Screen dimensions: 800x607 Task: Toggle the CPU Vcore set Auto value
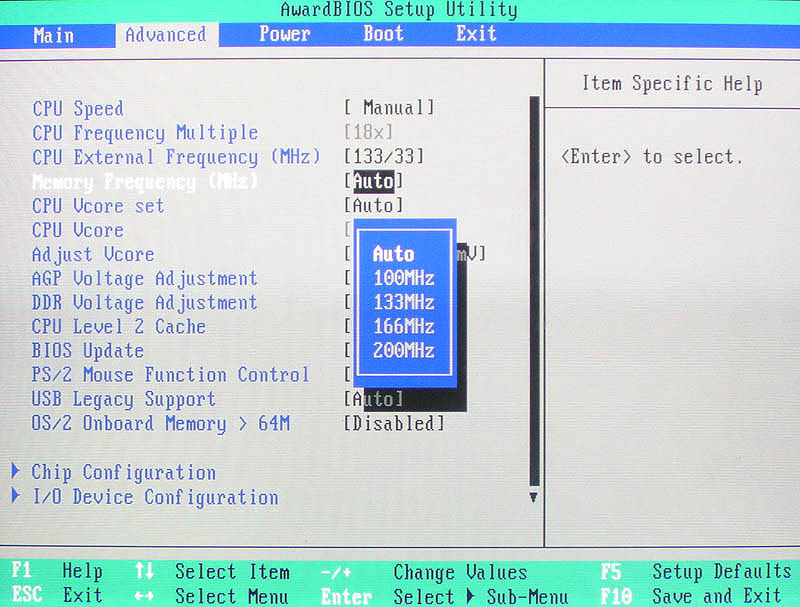(x=374, y=206)
